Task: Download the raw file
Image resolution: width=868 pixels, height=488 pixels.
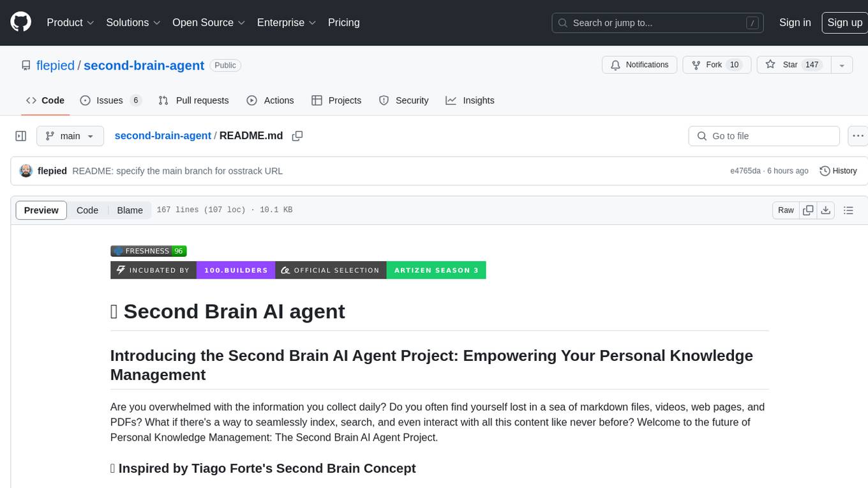Action: 826,210
